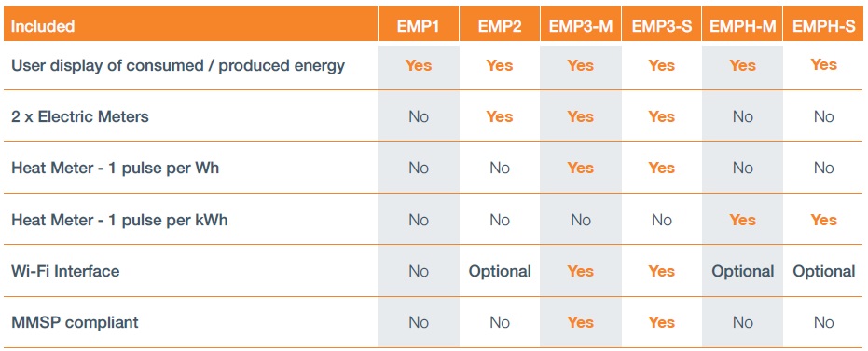Screen dimensions: 868x351
Task: Click Optional under EMP2 for Wi-Fi
Action: pos(500,272)
